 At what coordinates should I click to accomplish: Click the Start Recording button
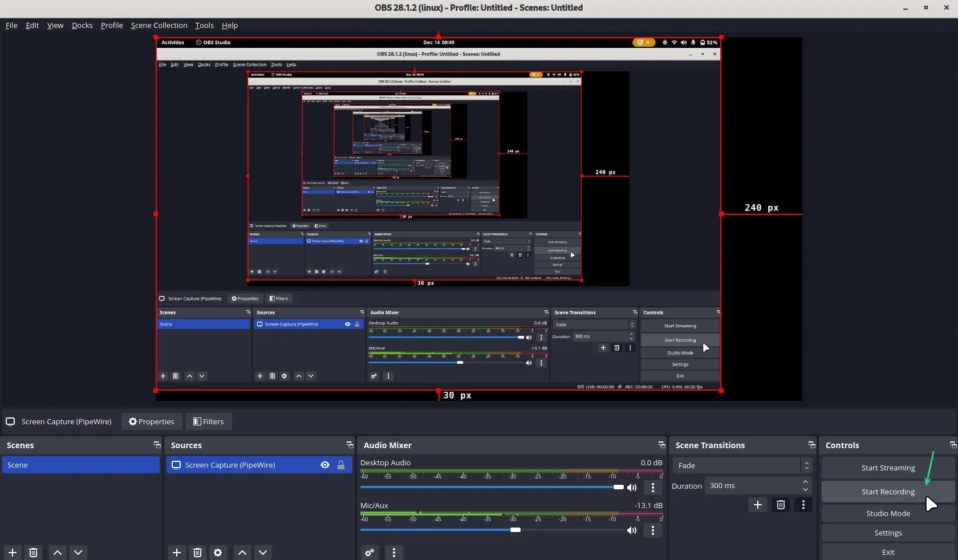[x=887, y=492]
